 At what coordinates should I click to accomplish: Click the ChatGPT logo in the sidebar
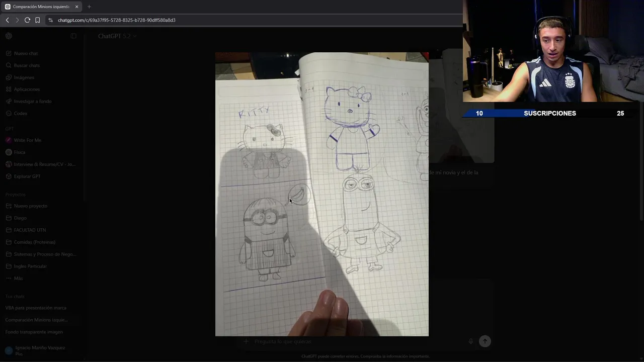tap(9, 36)
